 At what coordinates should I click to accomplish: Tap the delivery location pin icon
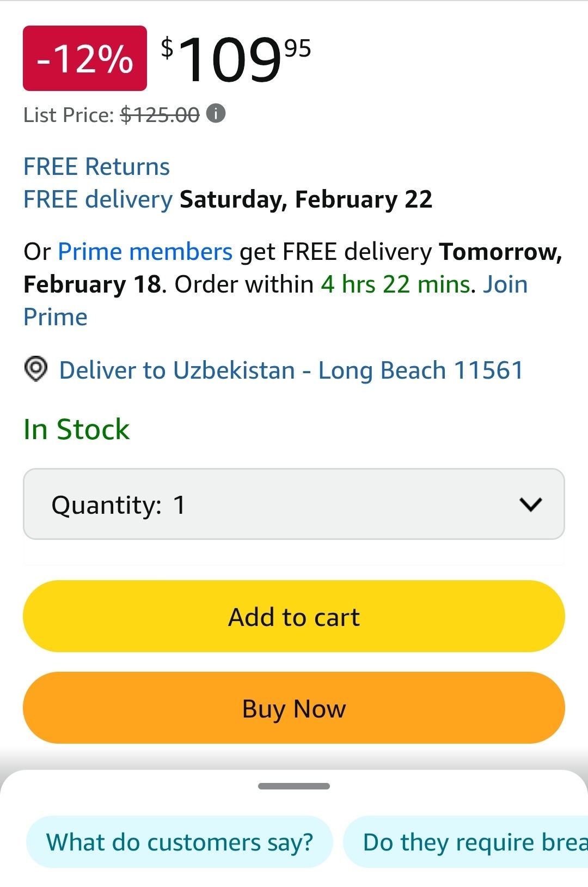point(36,369)
